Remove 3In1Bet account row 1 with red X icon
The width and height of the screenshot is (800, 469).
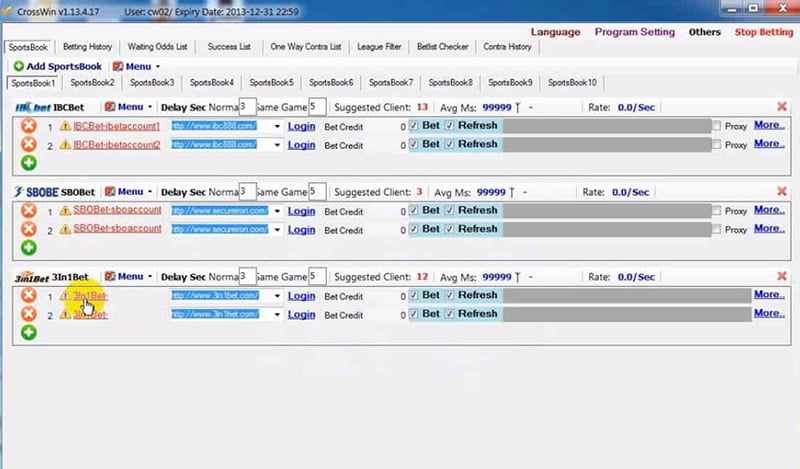click(x=29, y=295)
